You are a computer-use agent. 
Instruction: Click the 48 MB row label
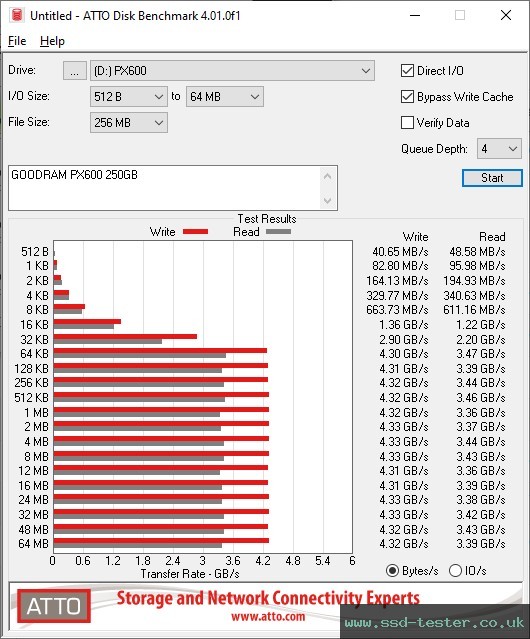click(x=33, y=529)
